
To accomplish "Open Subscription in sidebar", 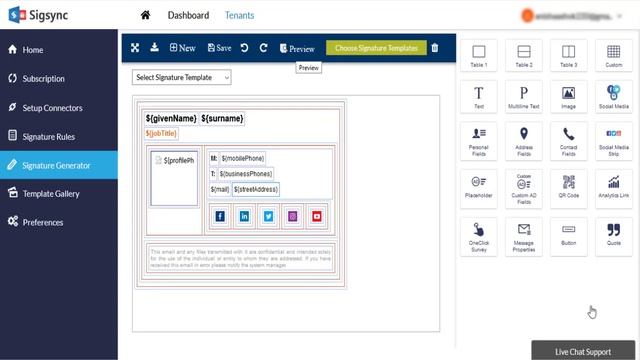I will (x=59, y=79).
